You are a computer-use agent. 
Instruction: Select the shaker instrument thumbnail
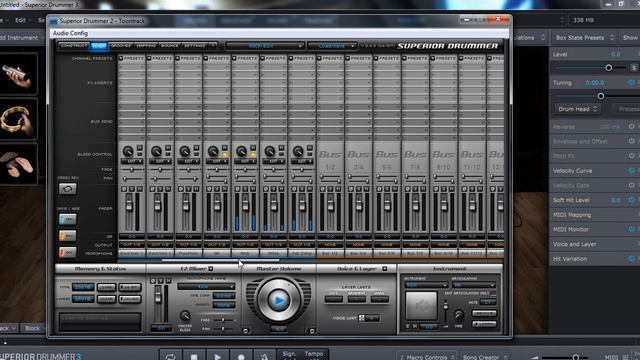[18, 74]
